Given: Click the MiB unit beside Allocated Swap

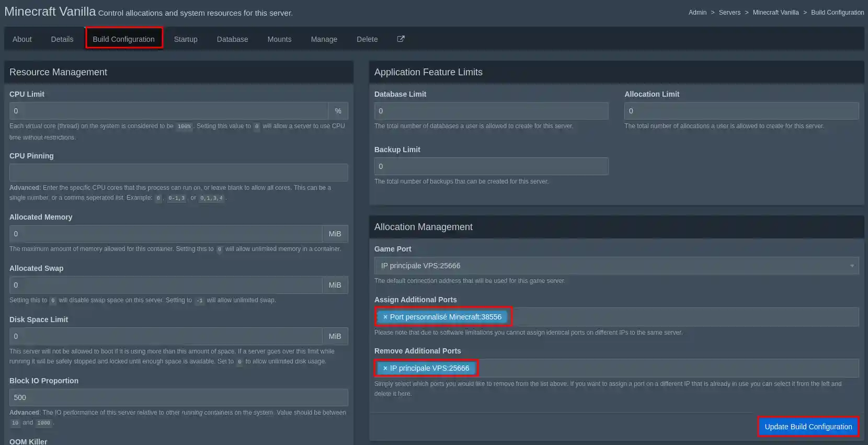Looking at the screenshot, I should 335,285.
